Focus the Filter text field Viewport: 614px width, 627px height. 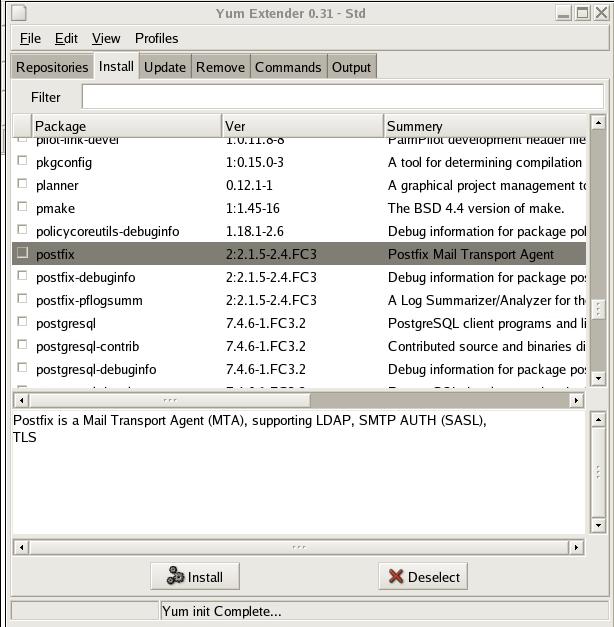point(342,97)
